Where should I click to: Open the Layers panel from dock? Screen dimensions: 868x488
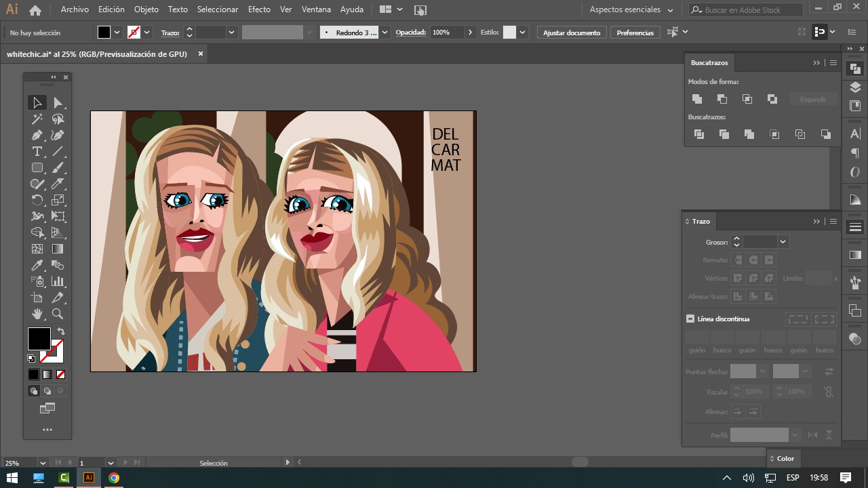tap(855, 87)
